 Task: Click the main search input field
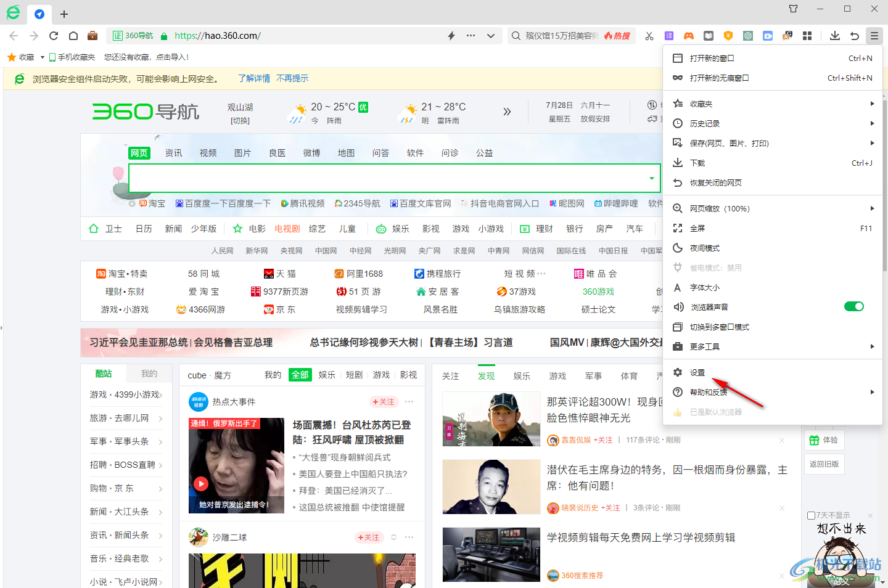tap(394, 178)
